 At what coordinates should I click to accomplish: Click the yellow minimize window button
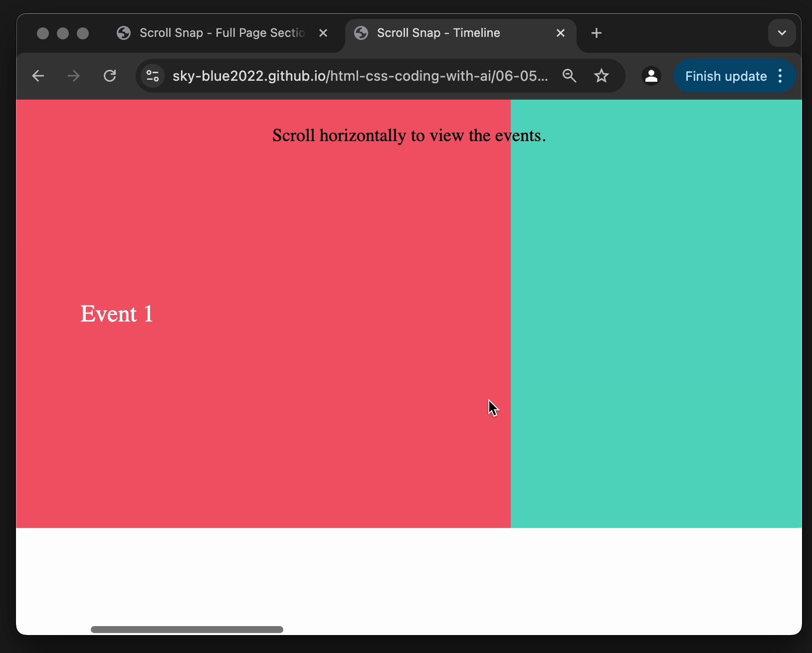point(63,33)
